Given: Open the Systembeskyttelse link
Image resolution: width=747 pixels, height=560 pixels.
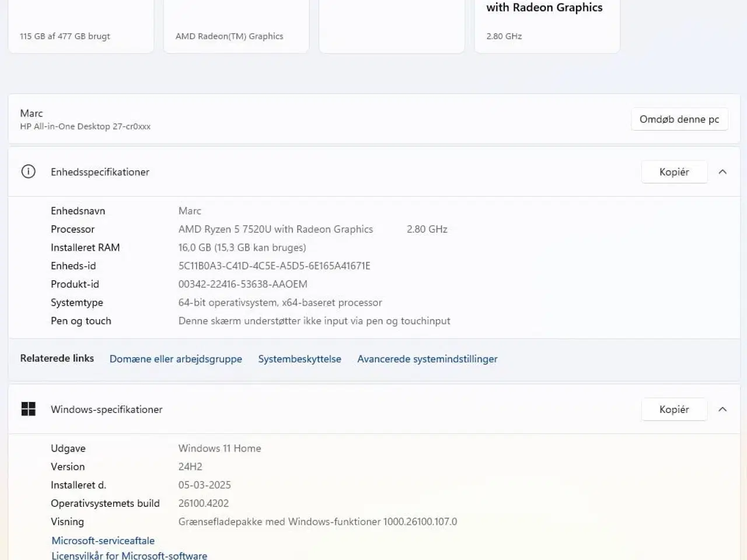Looking at the screenshot, I should coord(299,359).
